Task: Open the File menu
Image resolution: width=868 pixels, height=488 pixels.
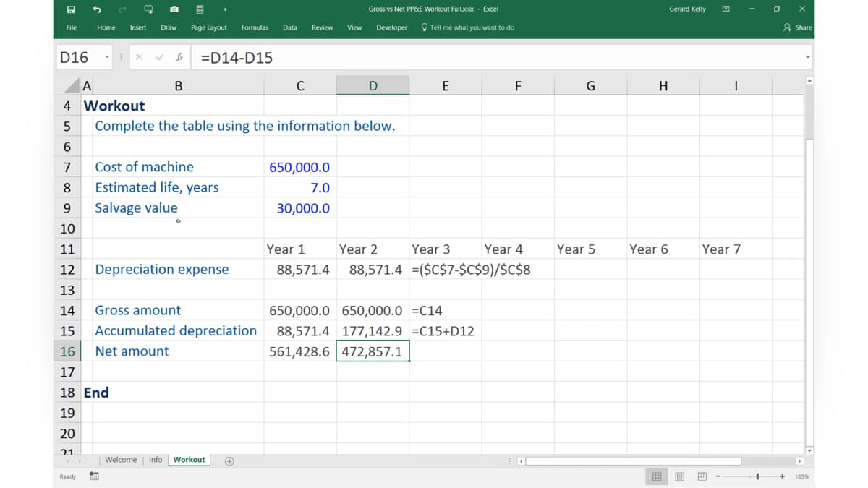Action: click(x=72, y=27)
